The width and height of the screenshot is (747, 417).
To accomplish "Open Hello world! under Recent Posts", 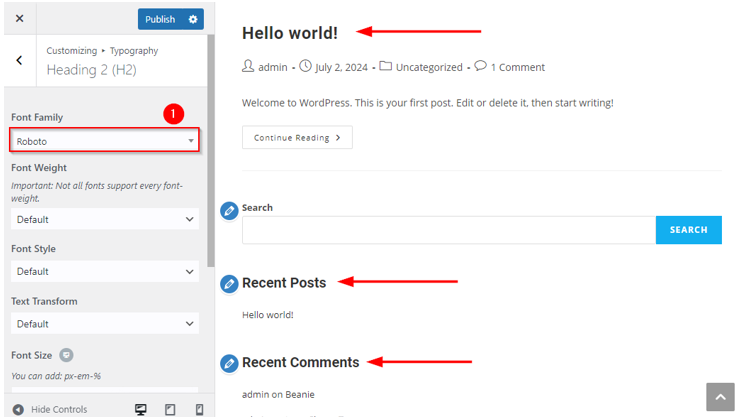I will click(268, 315).
